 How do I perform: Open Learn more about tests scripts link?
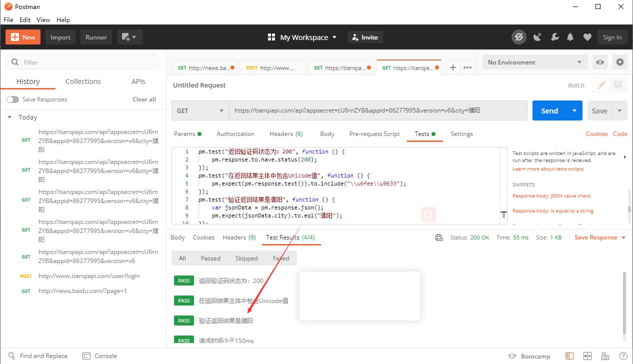[x=547, y=169]
